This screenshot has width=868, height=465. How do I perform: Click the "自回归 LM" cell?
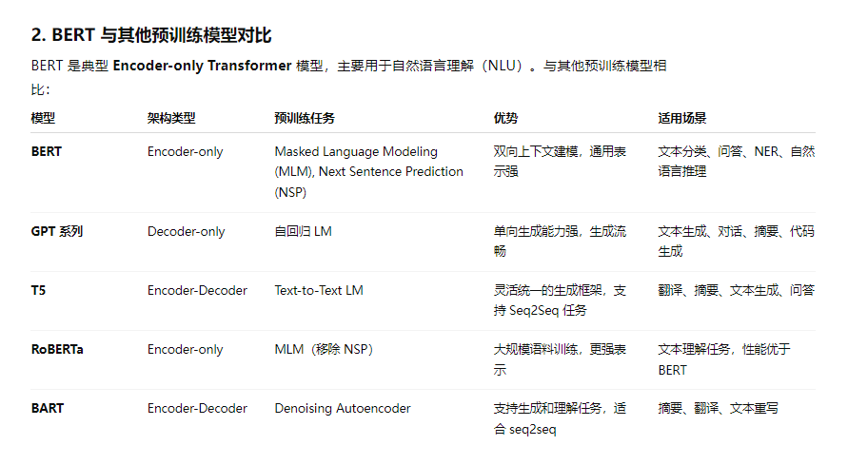(304, 231)
